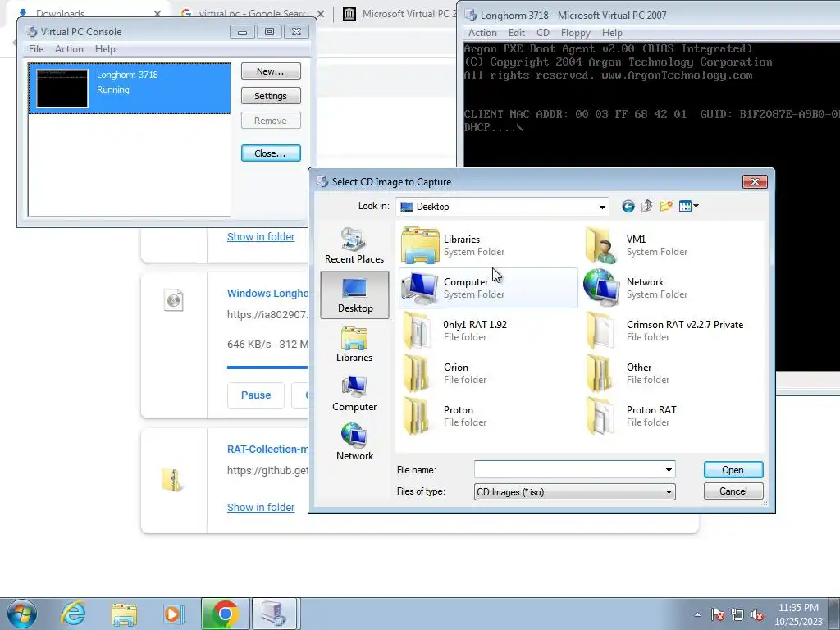The height and width of the screenshot is (630, 840).
Task: Click Open in the CD image dialog
Action: tap(733, 470)
